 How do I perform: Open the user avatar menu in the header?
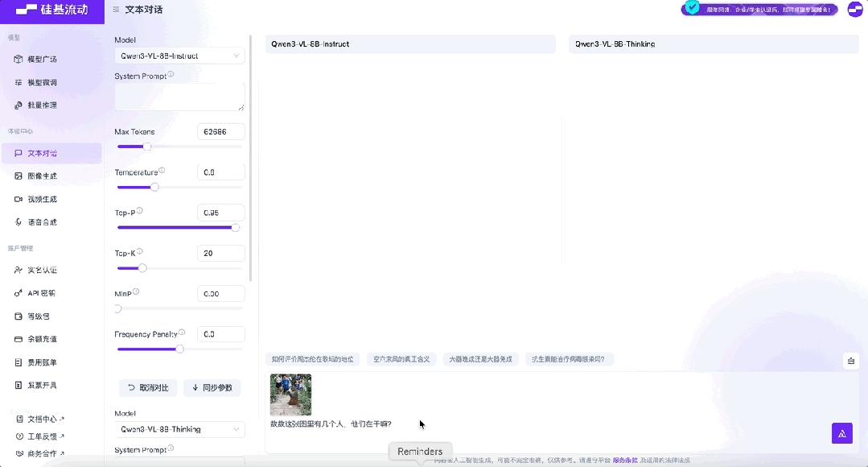tap(855, 10)
